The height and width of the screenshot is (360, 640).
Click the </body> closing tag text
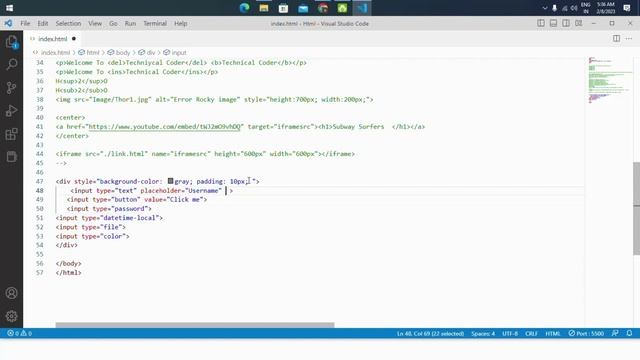click(x=69, y=263)
